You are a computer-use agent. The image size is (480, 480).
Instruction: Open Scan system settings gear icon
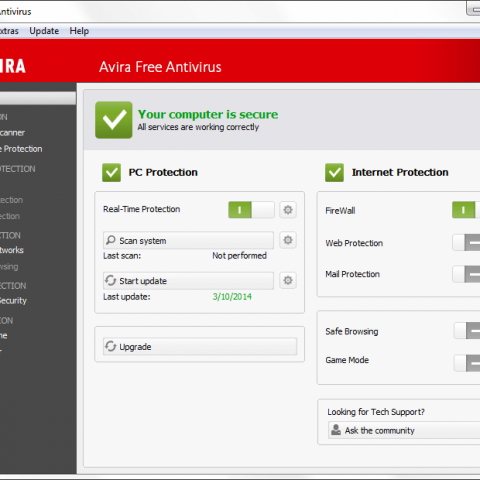tap(288, 240)
